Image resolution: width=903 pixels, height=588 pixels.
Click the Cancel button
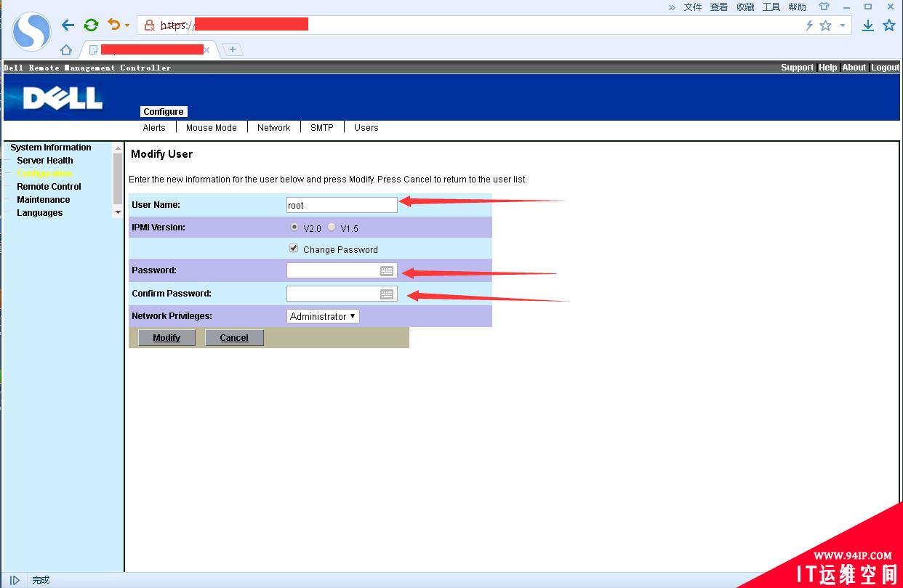tap(234, 338)
